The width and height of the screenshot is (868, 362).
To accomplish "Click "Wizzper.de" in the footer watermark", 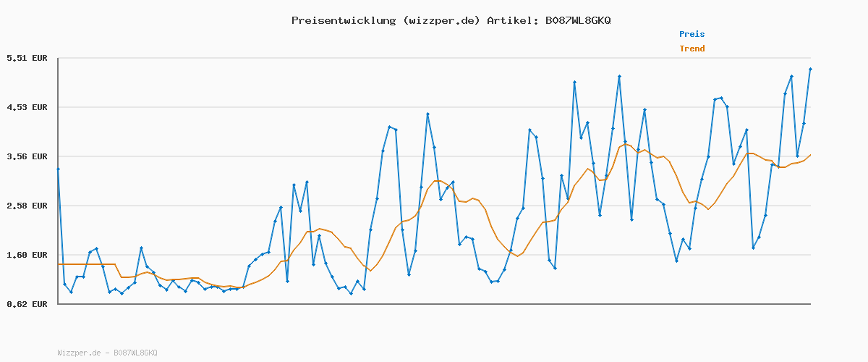I will [79, 353].
